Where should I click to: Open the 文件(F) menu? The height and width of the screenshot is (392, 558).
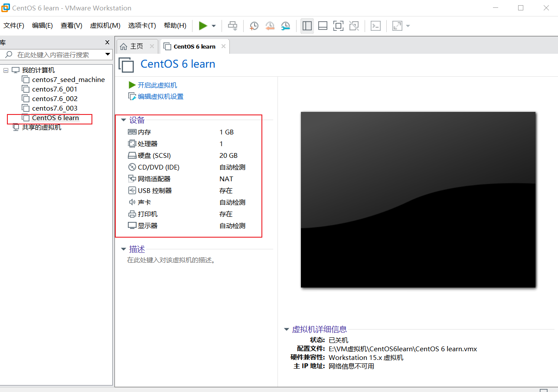(x=14, y=26)
